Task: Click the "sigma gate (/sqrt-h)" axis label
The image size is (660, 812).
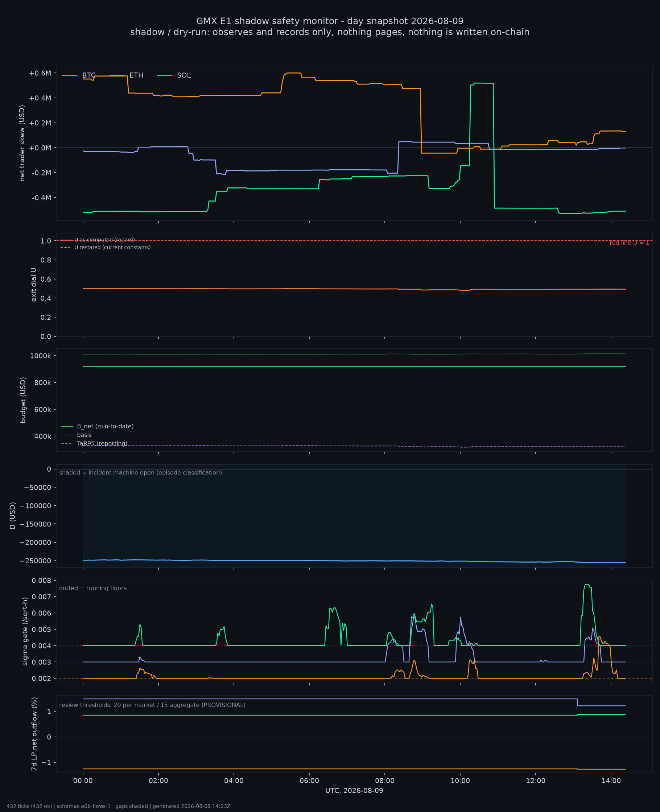Action: [25, 631]
